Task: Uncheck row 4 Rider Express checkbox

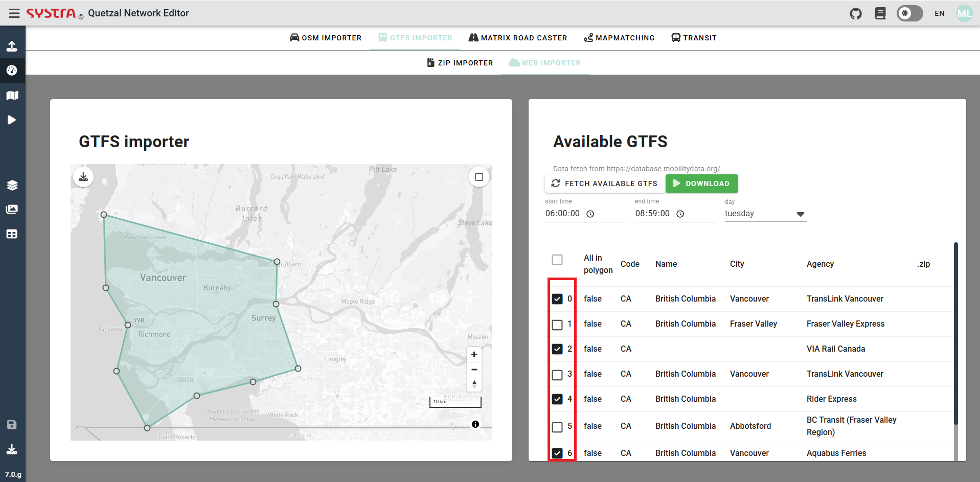Action: tap(557, 399)
